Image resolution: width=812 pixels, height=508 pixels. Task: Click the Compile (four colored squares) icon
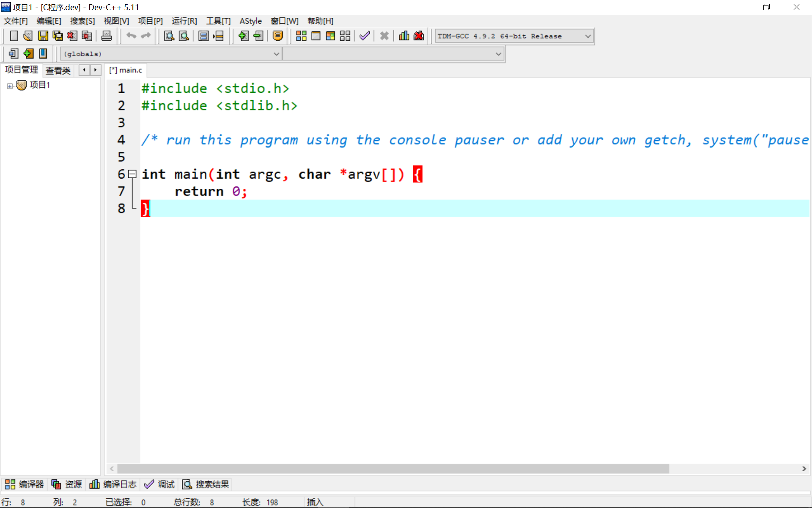pyautogui.click(x=301, y=36)
